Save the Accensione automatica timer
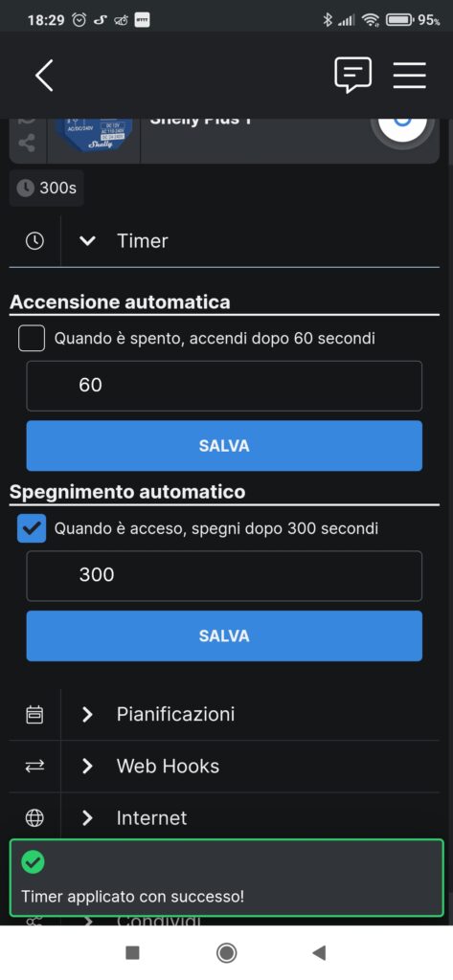 (224, 446)
